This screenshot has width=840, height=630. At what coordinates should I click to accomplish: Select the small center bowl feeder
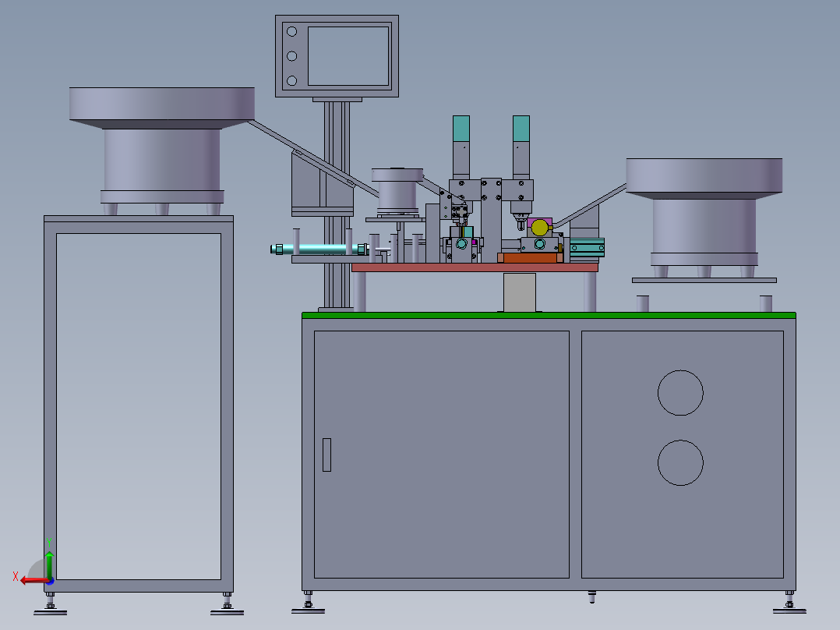397,191
